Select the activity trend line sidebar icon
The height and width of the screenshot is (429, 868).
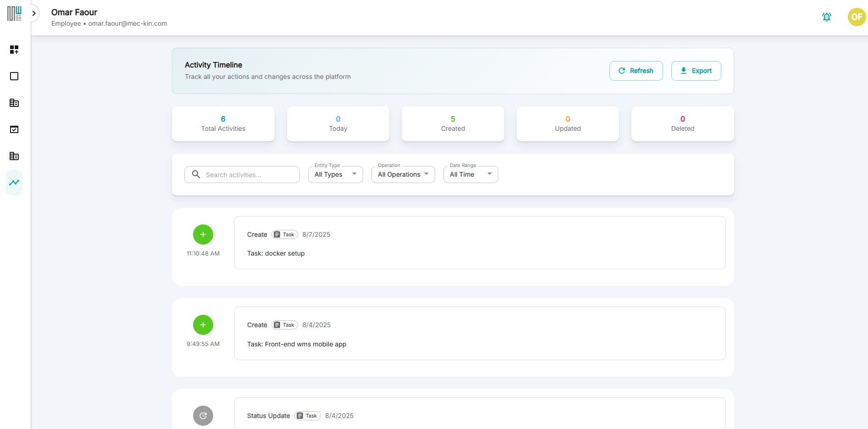[14, 183]
